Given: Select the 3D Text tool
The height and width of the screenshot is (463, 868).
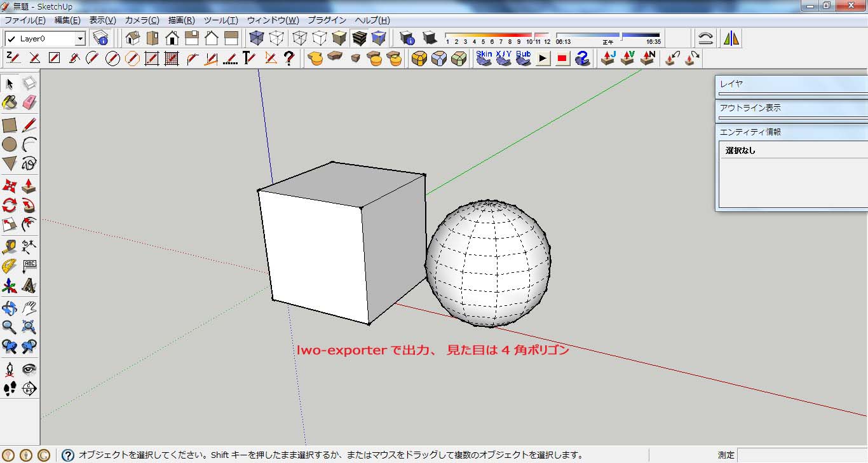Looking at the screenshot, I should point(29,286).
